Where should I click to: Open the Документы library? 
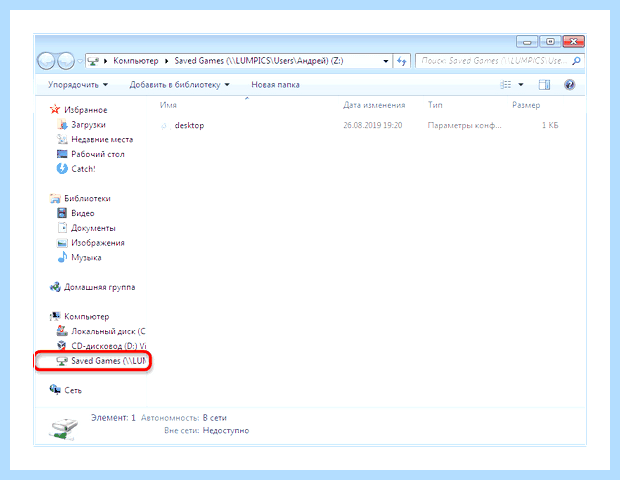[x=93, y=228]
